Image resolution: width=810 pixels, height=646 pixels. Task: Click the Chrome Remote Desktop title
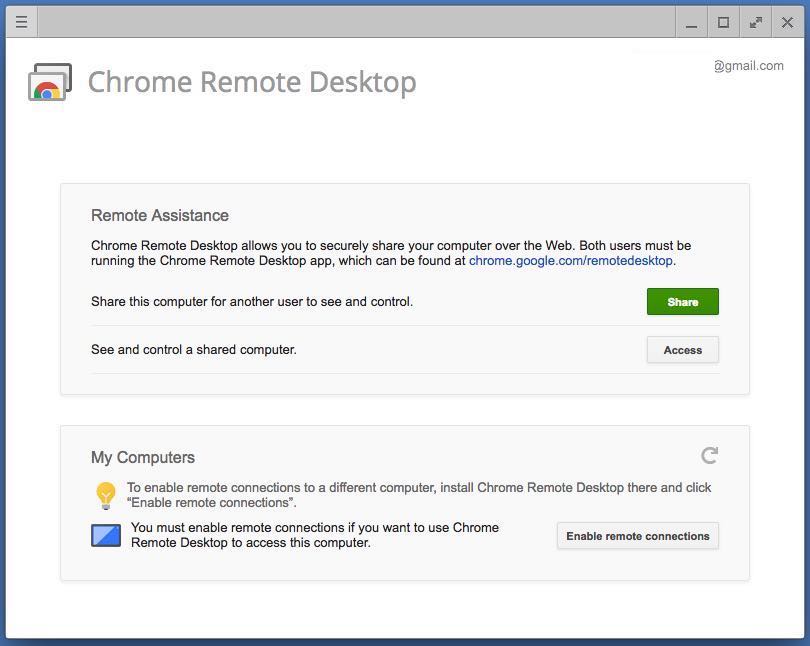pyautogui.click(x=253, y=82)
